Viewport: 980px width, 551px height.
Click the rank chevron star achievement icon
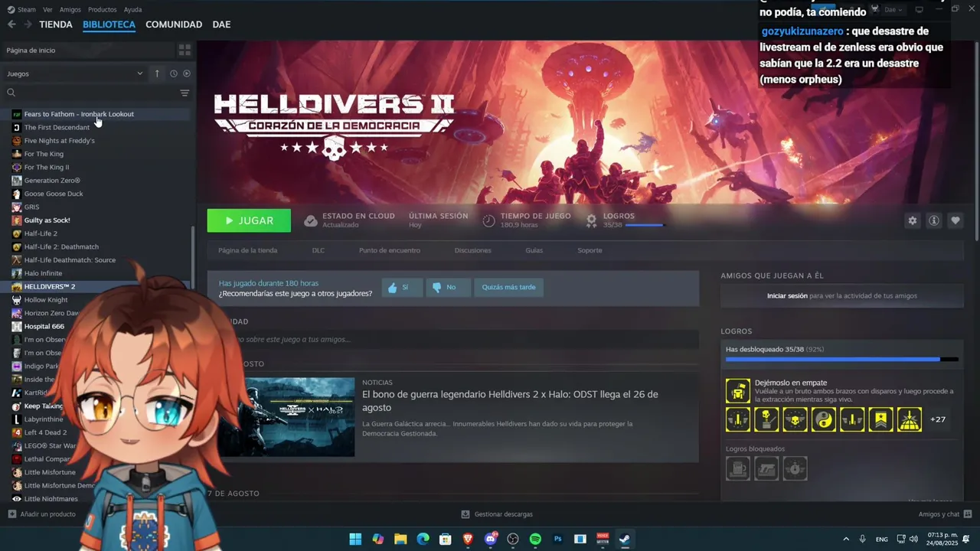pos(880,419)
